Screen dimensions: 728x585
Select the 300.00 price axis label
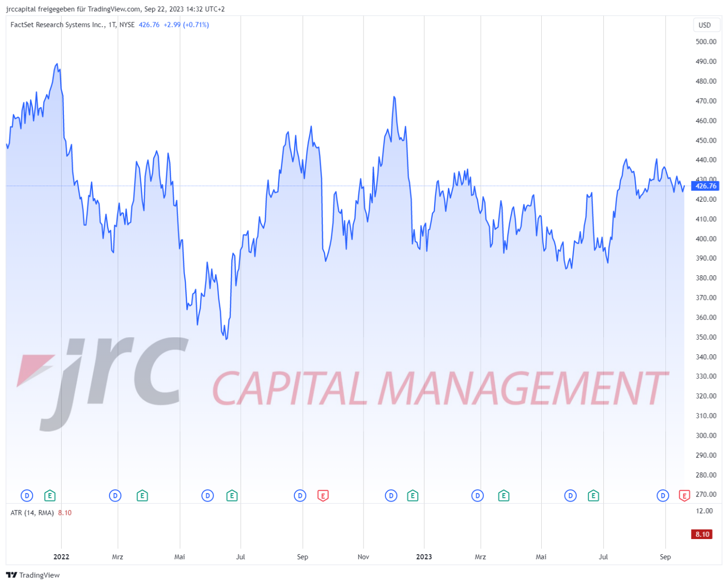[706, 435]
